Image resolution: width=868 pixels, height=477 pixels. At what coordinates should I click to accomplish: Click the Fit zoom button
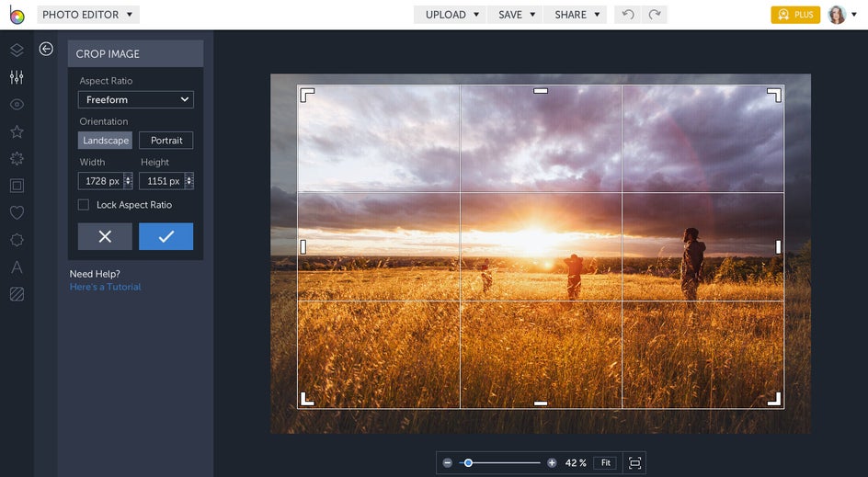606,462
